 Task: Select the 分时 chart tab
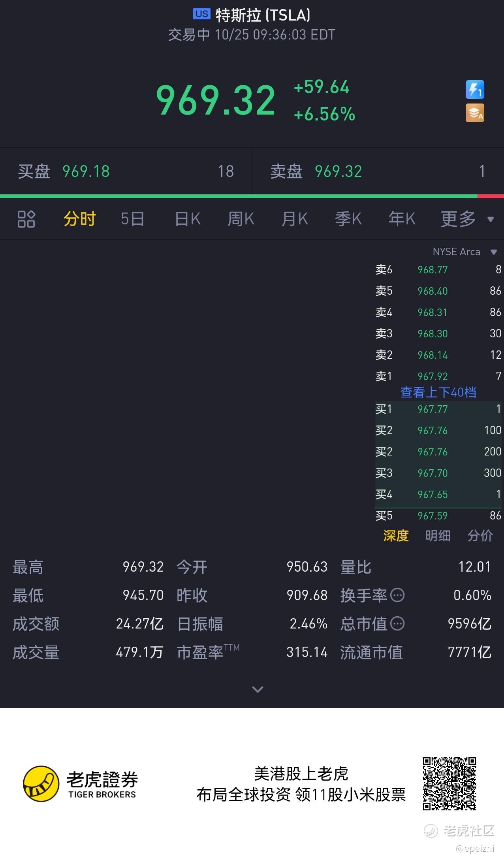tap(80, 219)
